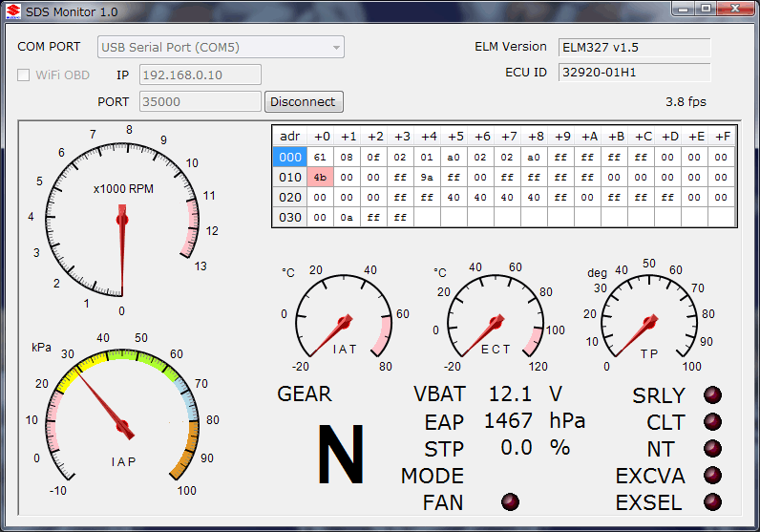
Task: Click the large N gear indicator
Action: tap(339, 456)
